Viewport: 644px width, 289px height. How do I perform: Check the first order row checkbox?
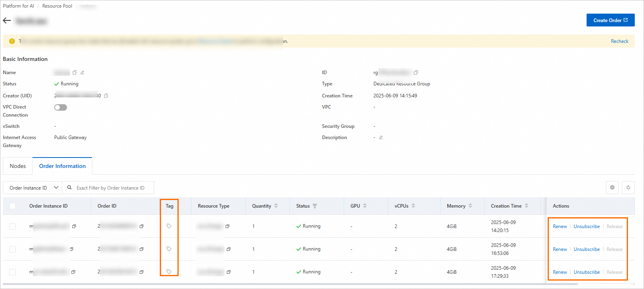click(12, 226)
